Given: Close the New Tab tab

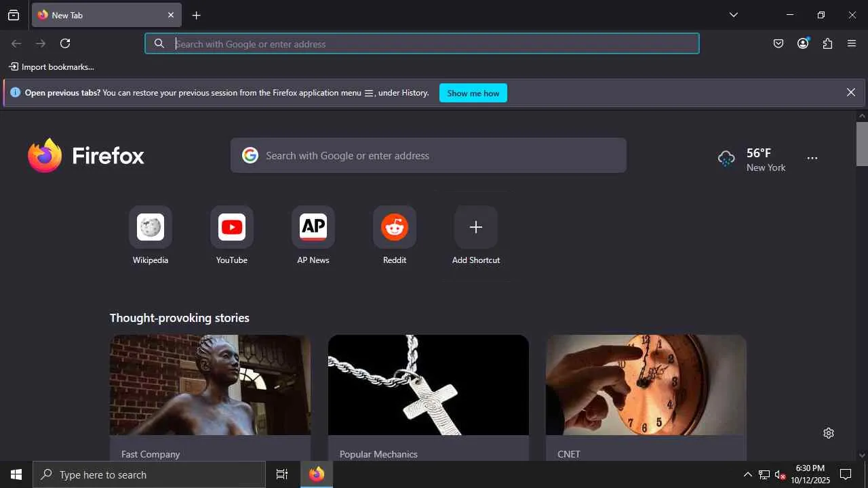Looking at the screenshot, I should 171,16.
